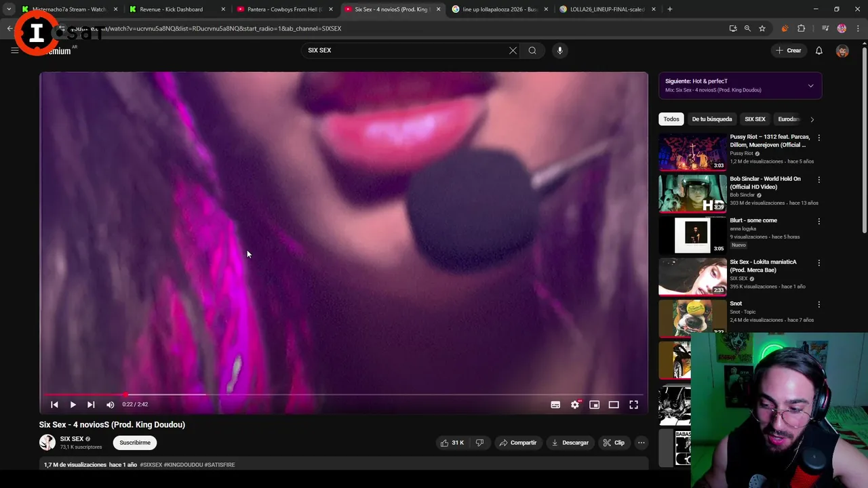Enter fullscreen on the video
The height and width of the screenshot is (488, 868).
(x=633, y=405)
